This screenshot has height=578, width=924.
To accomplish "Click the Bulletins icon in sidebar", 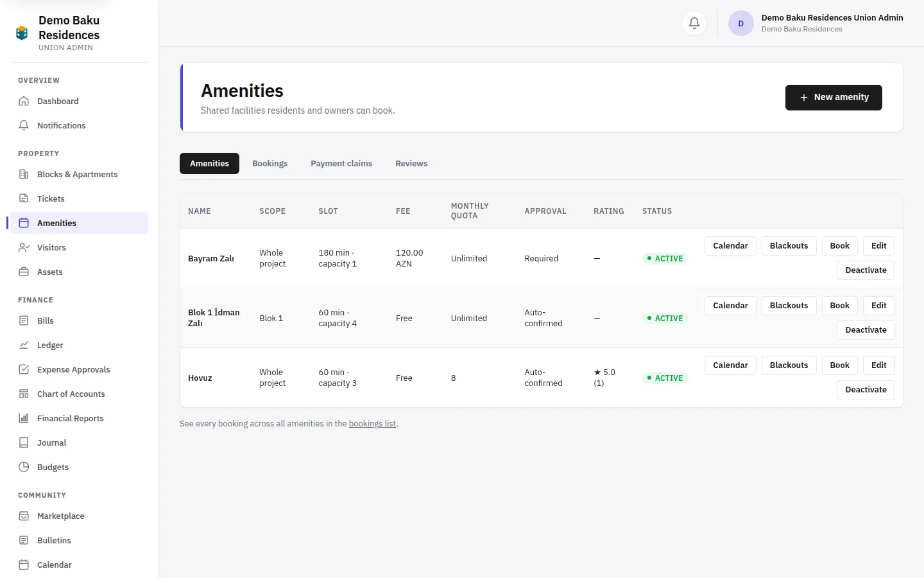I will tap(24, 540).
